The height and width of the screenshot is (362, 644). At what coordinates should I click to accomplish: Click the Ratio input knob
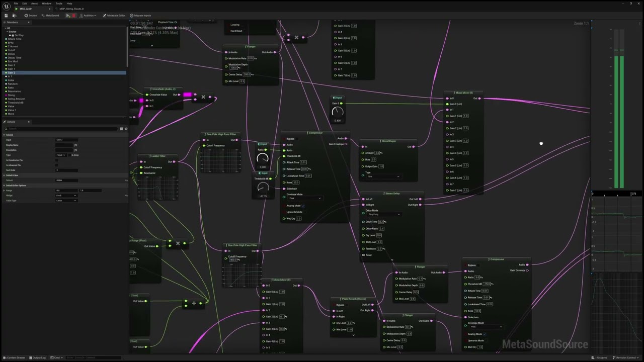[x=262, y=158]
